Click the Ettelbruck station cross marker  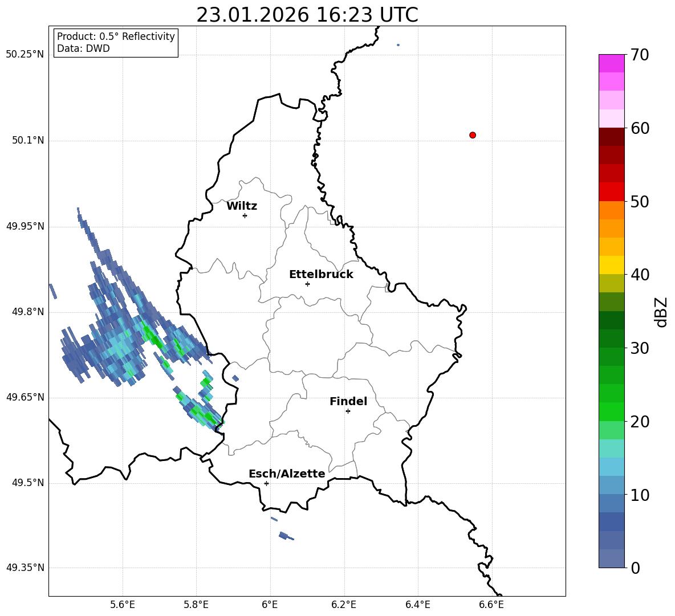307,284
